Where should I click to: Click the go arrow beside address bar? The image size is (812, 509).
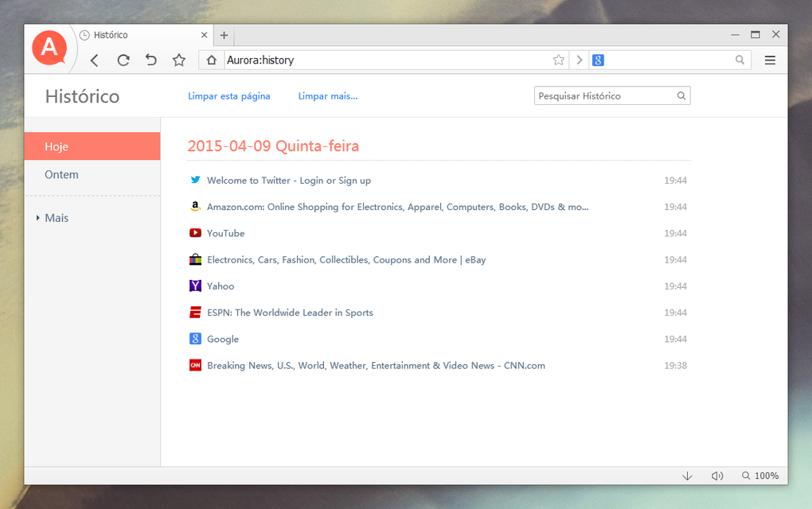tap(580, 60)
